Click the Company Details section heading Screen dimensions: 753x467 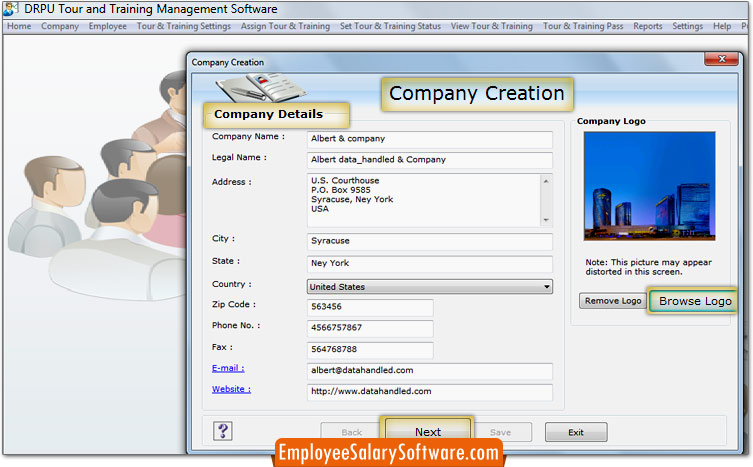pos(268,114)
